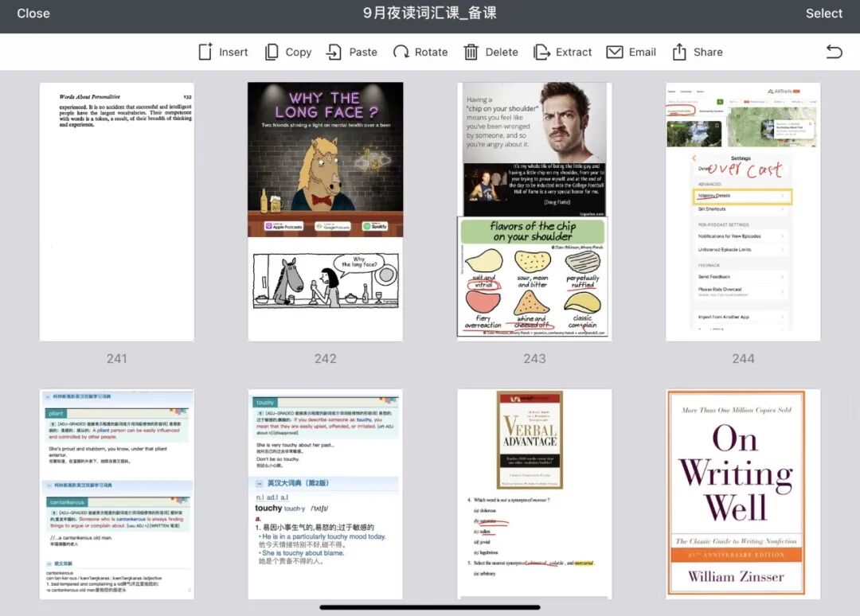Click the Paste page icon
Image resolution: width=860 pixels, height=616 pixels.
tap(334, 52)
